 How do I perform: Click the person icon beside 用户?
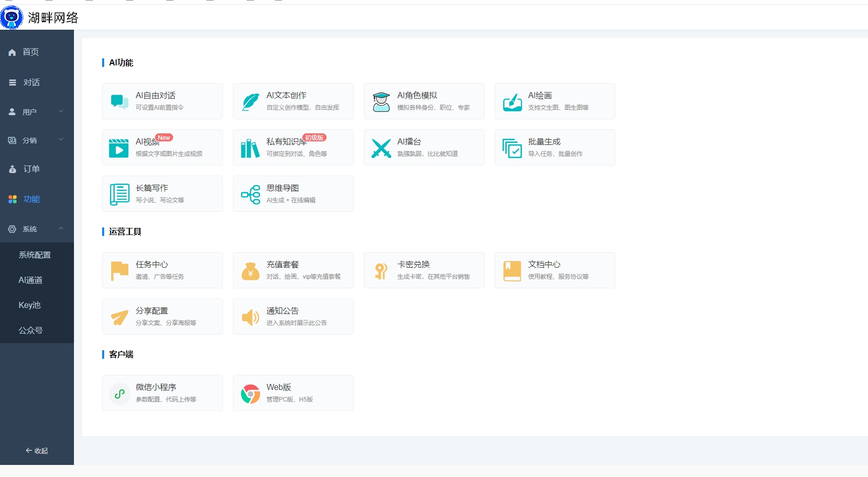tap(12, 112)
